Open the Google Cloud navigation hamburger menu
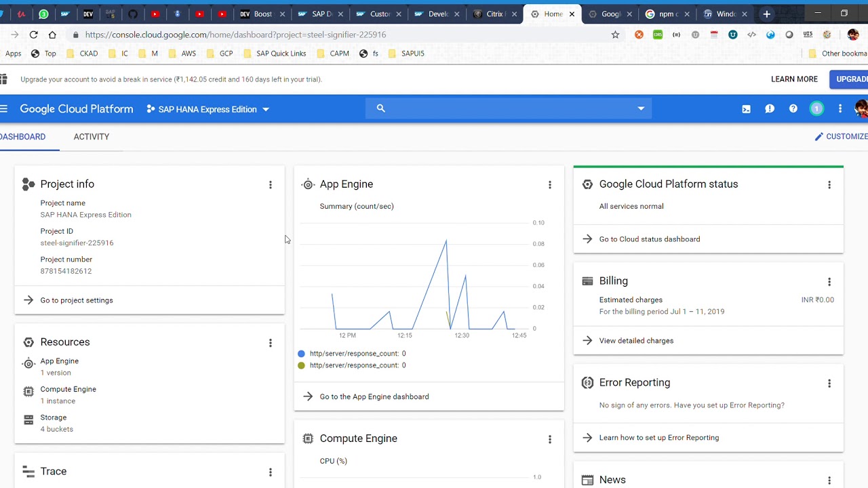The width and height of the screenshot is (868, 488). coord(4,108)
